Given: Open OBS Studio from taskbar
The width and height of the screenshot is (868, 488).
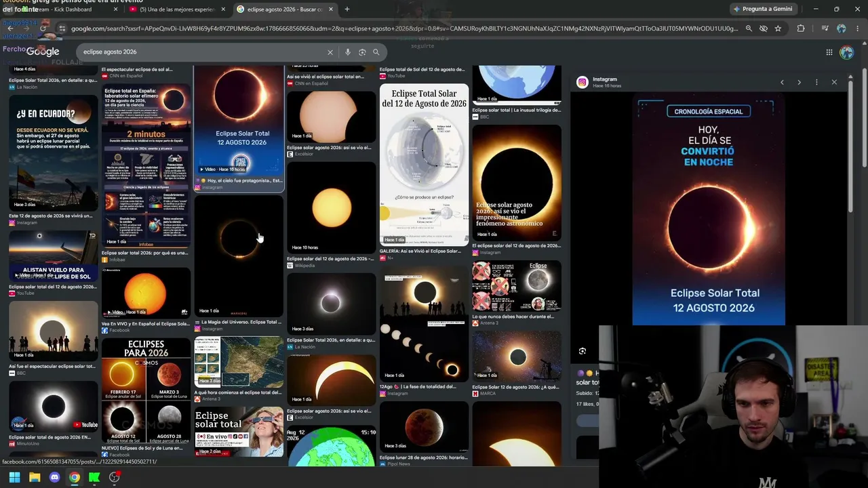Looking at the screenshot, I should pyautogui.click(x=115, y=477).
